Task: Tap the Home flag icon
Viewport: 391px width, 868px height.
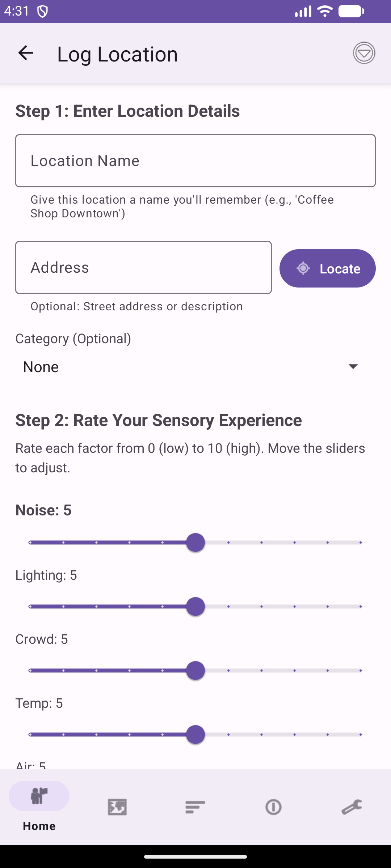Action: coord(39,796)
